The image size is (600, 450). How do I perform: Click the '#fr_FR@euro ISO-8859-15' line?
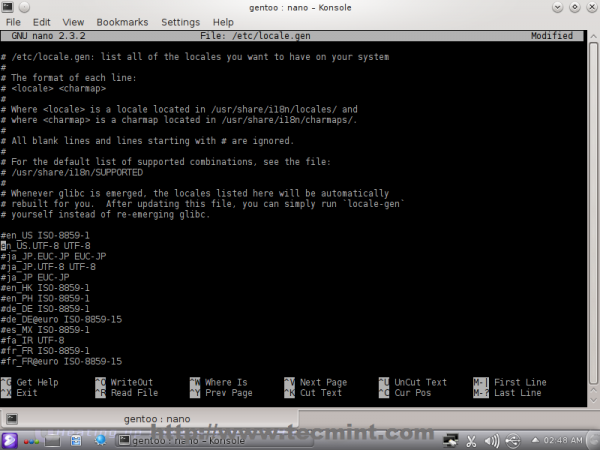click(x=61, y=362)
